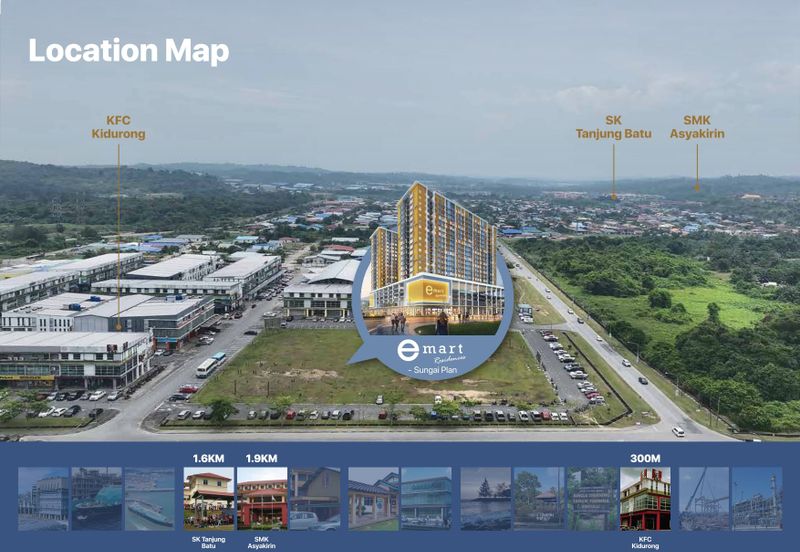Select the KFC Kidurong thumbnail photo
Screen dimensions: 800x552
tap(645, 498)
